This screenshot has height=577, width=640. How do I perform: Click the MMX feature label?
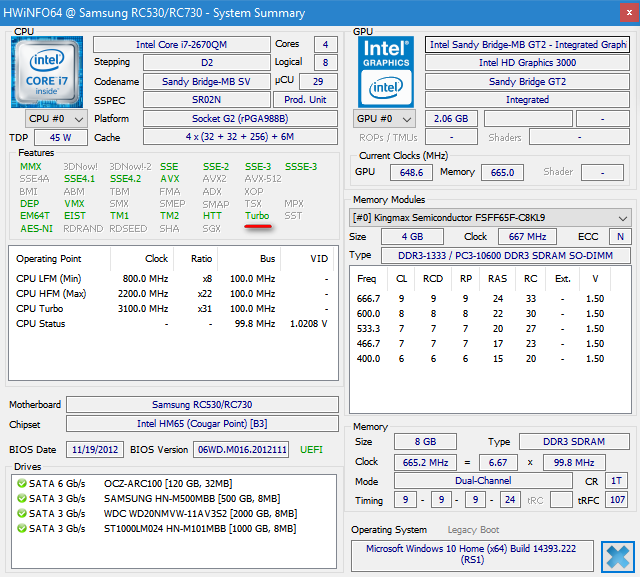coord(31,166)
